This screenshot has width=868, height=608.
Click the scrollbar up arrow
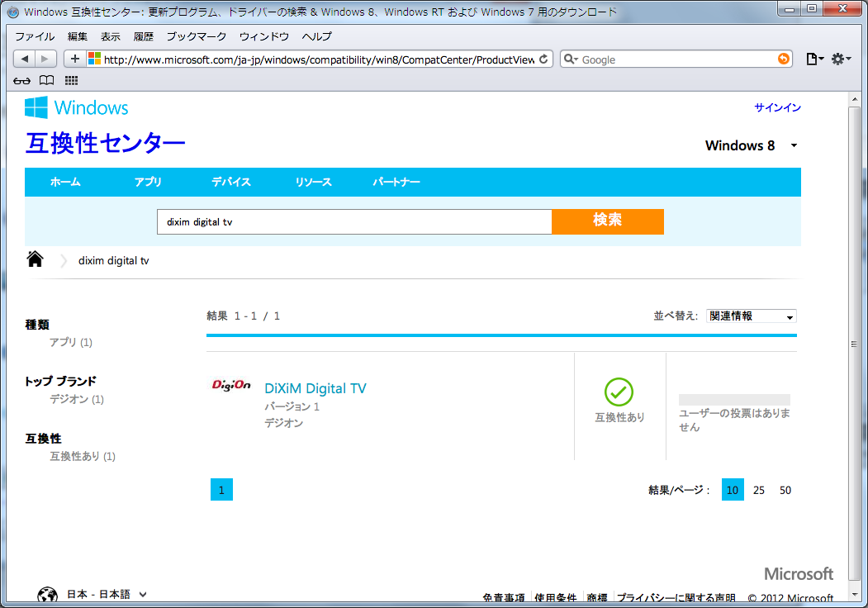pyautogui.click(x=854, y=100)
